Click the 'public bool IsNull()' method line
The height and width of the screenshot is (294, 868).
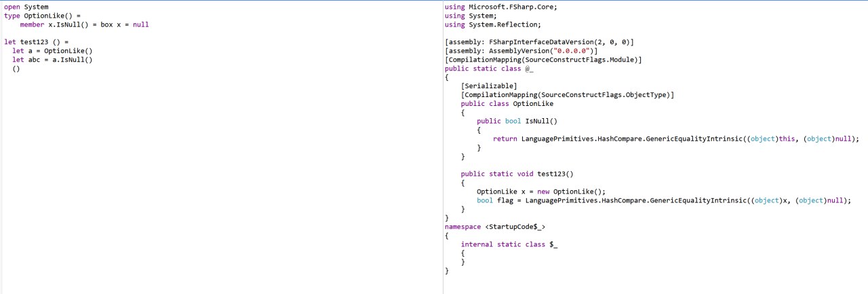coord(517,122)
